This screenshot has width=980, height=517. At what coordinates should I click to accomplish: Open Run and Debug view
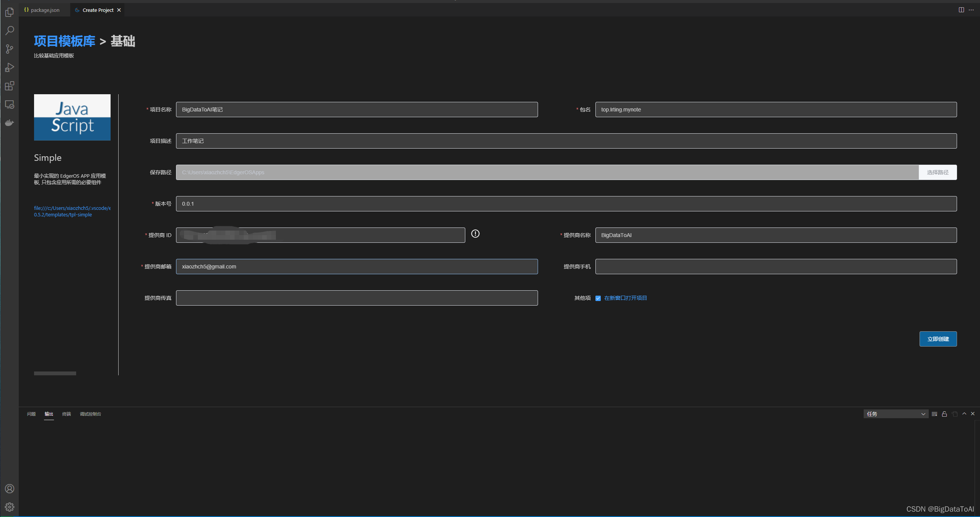tap(10, 67)
